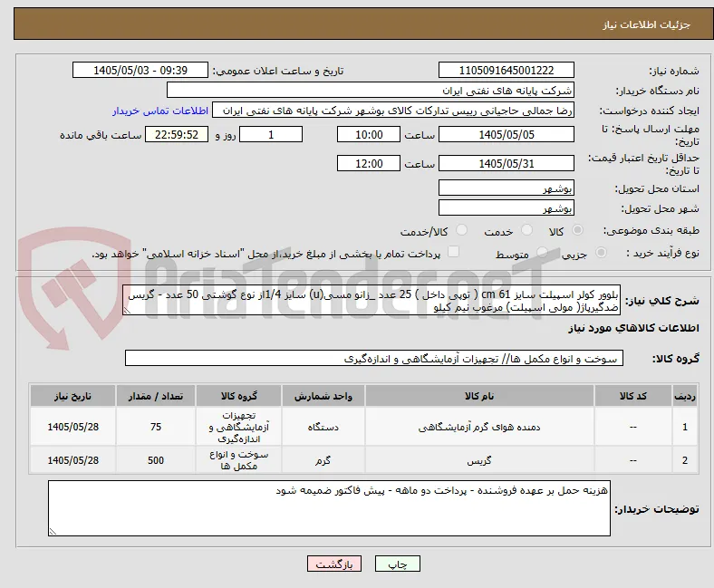
Task: Click the price validity date 1405/05/31
Action: click(x=507, y=163)
